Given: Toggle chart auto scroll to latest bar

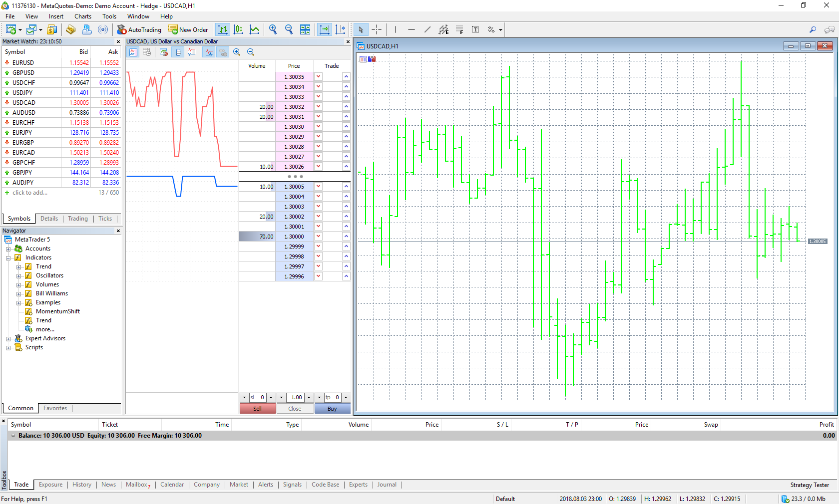Looking at the screenshot, I should [324, 30].
